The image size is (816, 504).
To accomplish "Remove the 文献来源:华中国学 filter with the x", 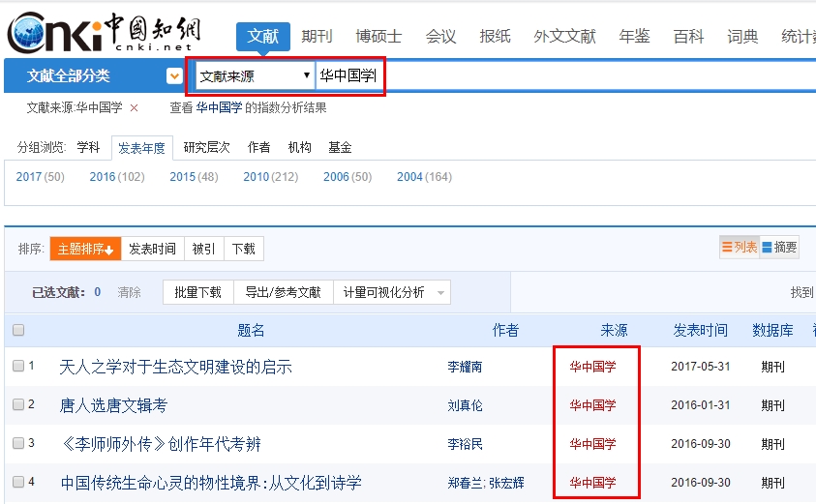I will 135,108.
